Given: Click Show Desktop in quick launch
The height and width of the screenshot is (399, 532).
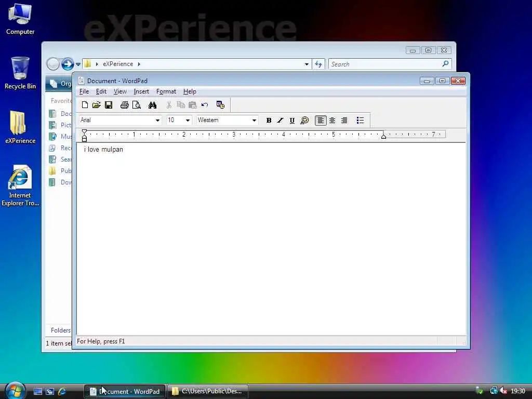Looking at the screenshot, I should 37,391.
